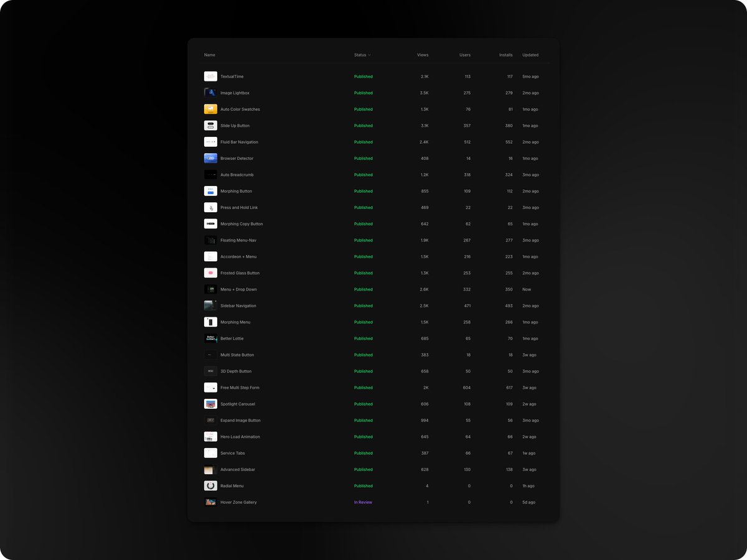Open the Advanced Sidebar thumbnail
The image size is (747, 560).
coord(210,470)
